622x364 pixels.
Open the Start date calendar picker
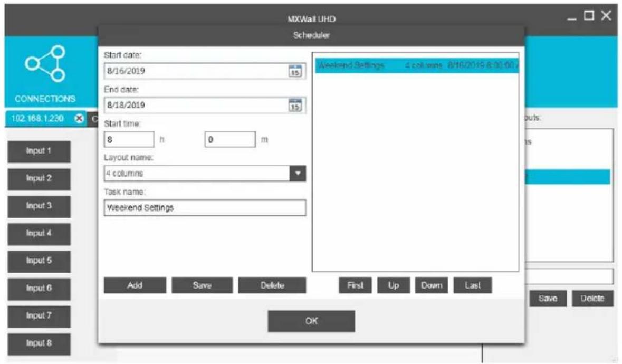pyautogui.click(x=295, y=71)
